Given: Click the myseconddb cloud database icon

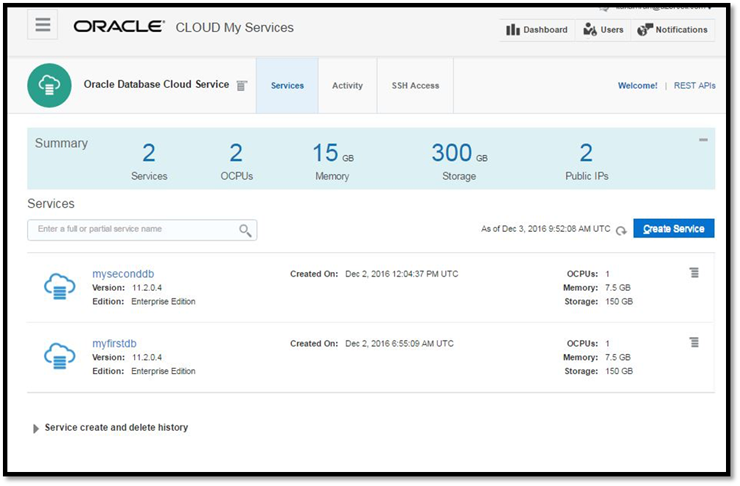Looking at the screenshot, I should tap(59, 286).
